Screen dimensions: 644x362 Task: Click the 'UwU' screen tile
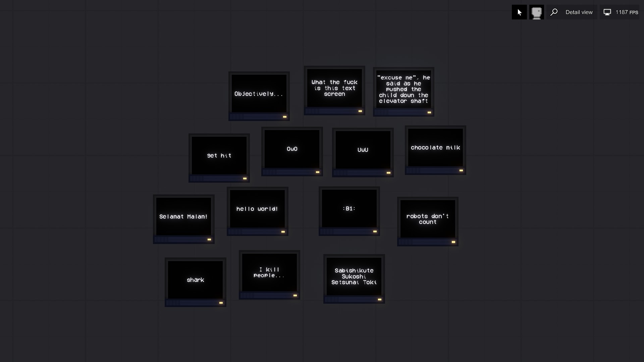pyautogui.click(x=363, y=149)
